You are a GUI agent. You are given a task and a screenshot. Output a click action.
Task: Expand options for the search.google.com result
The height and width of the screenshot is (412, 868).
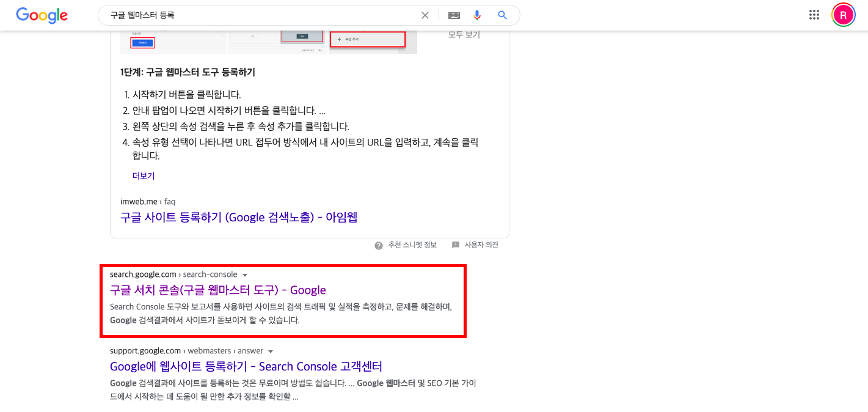[244, 274]
